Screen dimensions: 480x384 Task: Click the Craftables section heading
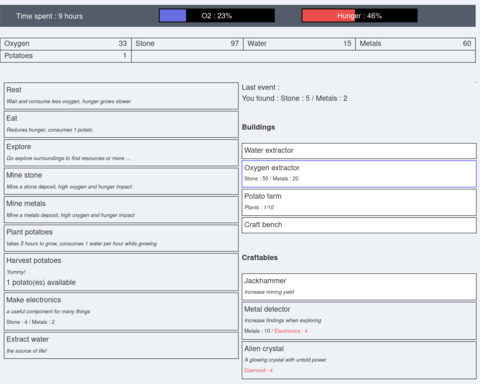[x=260, y=258]
